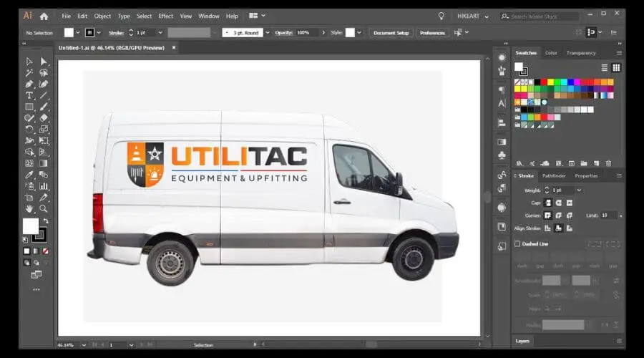Click the Document Setup button

point(391,33)
